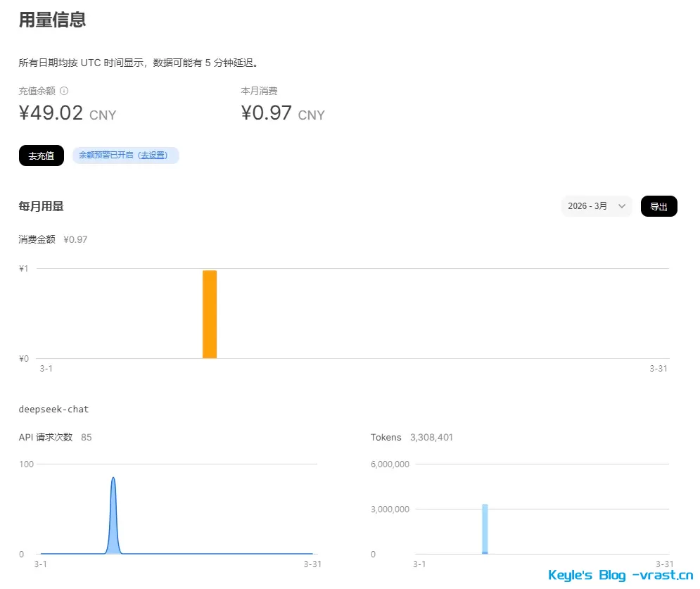Open the 2026 - 3月 month selector dropdown
700x589 pixels.
(x=595, y=205)
